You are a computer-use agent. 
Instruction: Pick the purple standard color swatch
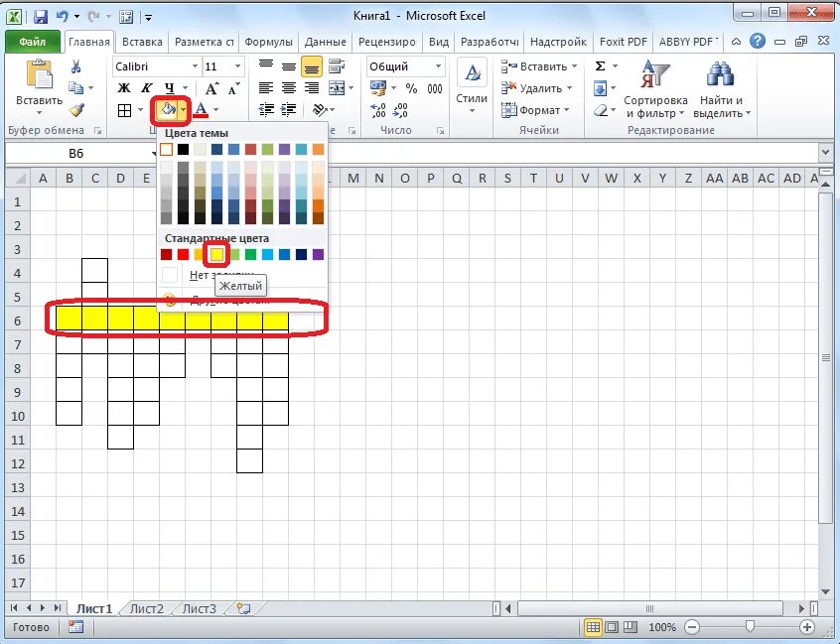pos(318,254)
